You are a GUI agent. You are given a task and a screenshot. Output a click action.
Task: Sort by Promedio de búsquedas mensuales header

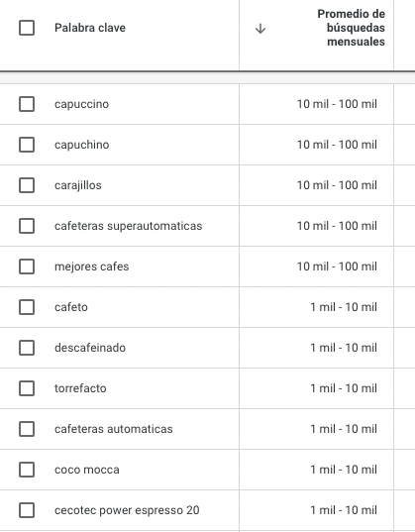tap(352, 28)
